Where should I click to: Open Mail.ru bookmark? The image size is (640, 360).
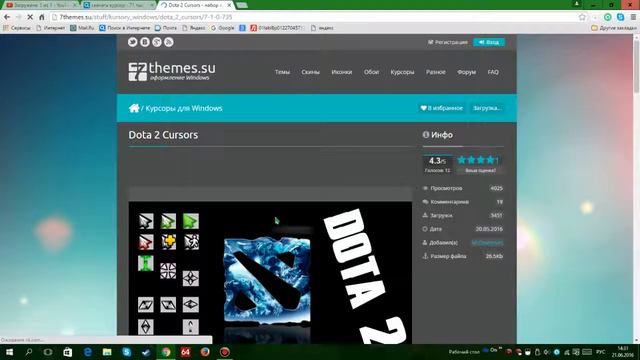(82, 28)
